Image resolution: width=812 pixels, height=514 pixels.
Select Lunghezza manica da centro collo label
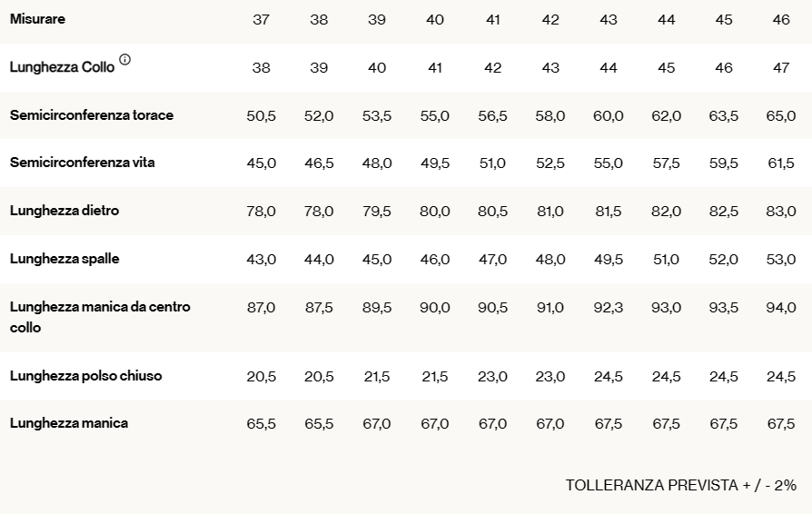pos(100,317)
